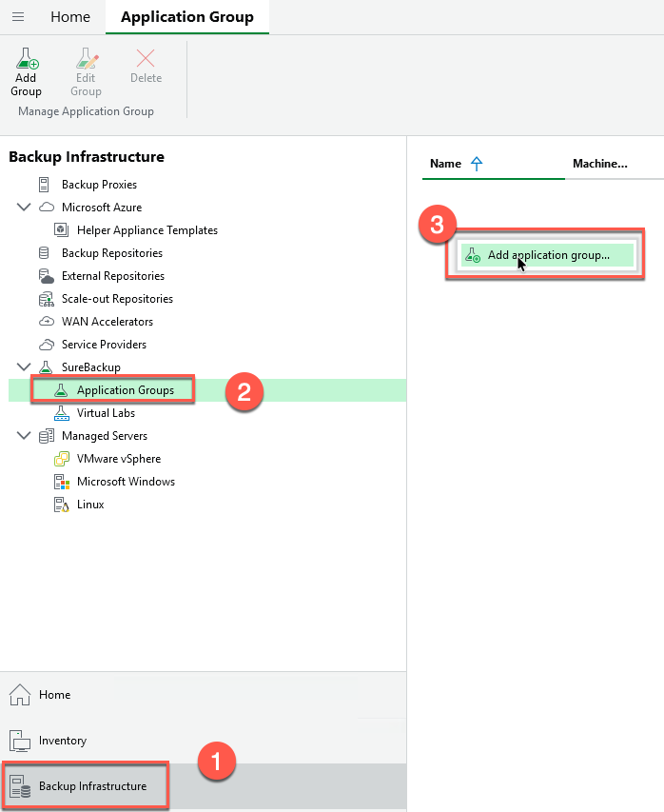This screenshot has height=812, width=664.
Task: Collapse the Microsoft Azure tree node
Action: [24, 208]
